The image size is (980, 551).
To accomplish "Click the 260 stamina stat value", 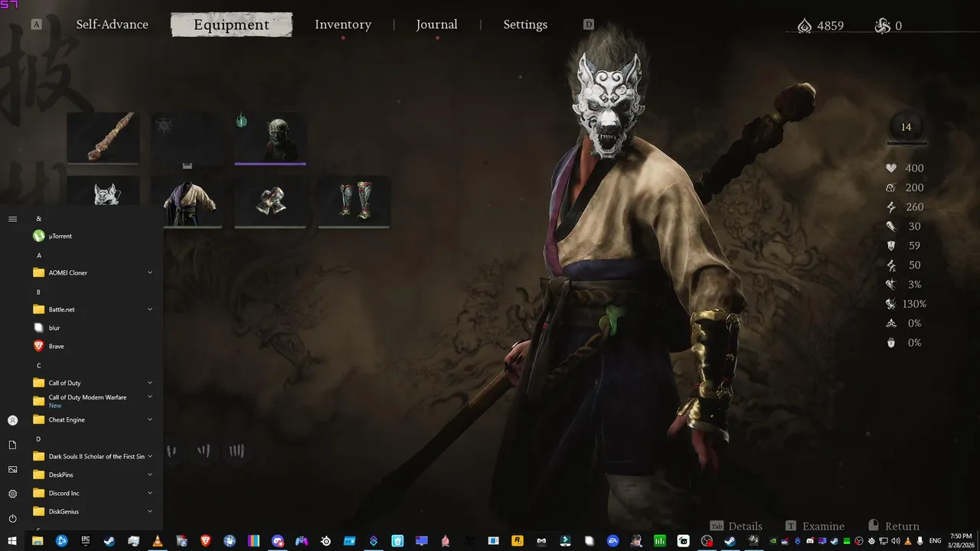I will click(914, 207).
